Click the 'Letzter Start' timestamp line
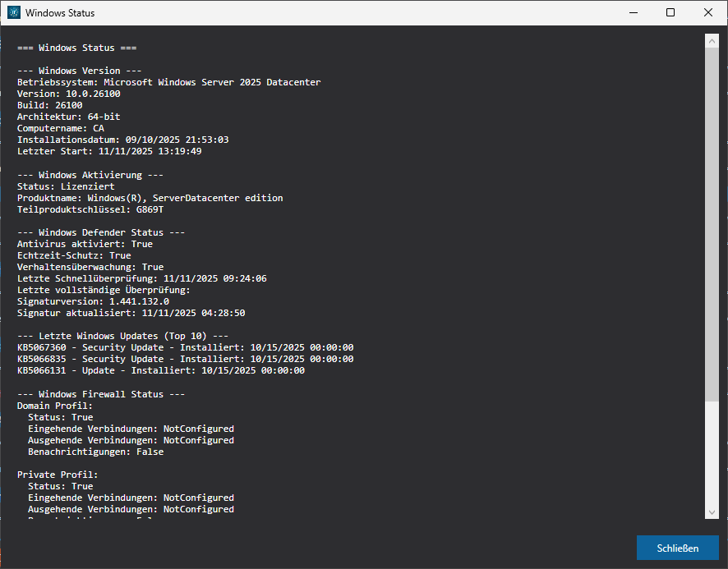The image size is (728, 569). coord(109,151)
